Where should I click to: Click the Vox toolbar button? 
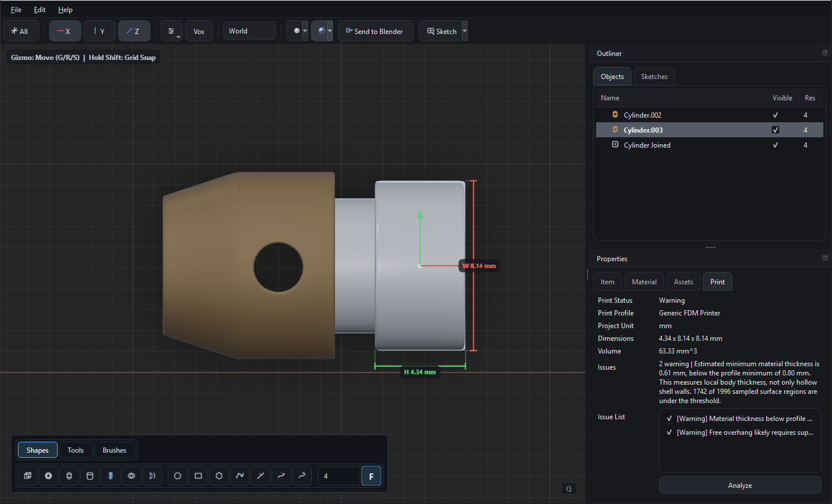pos(199,31)
